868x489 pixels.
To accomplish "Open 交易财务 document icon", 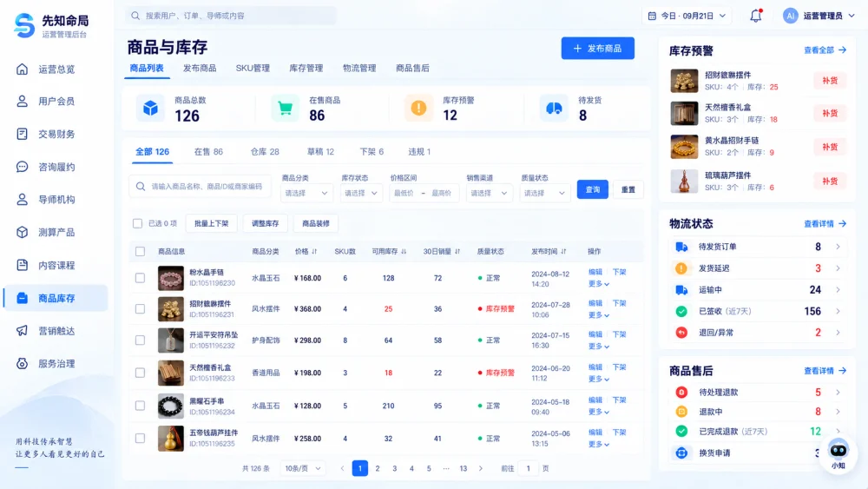I will (23, 134).
